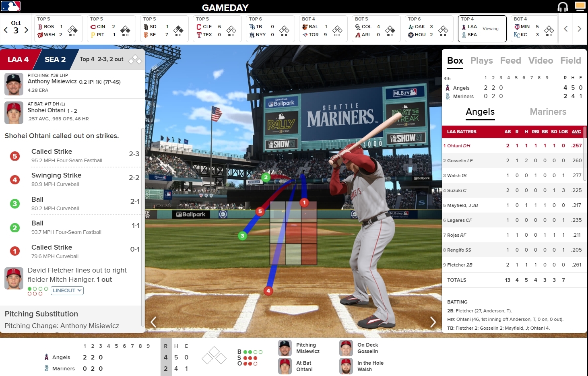588x376 pixels.
Task: Select the SD vs SF game card
Action: point(164,29)
